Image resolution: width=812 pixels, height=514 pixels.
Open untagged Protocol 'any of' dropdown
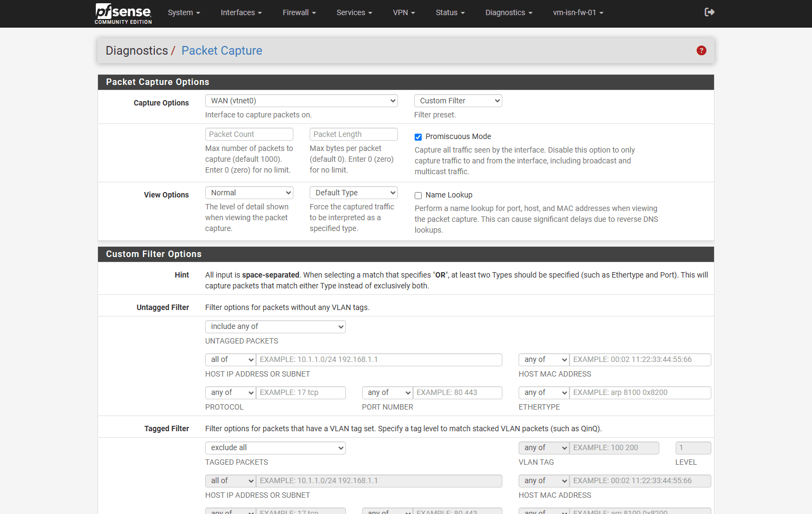point(231,392)
